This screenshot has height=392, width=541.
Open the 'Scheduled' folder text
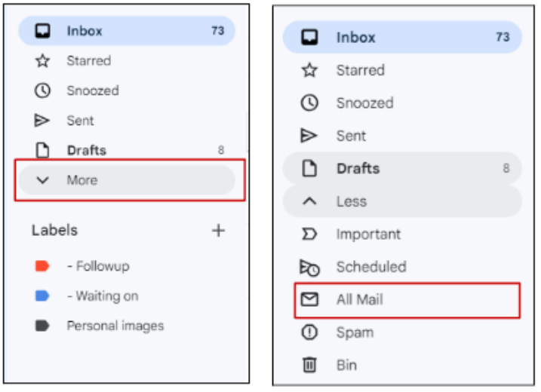pyautogui.click(x=371, y=267)
